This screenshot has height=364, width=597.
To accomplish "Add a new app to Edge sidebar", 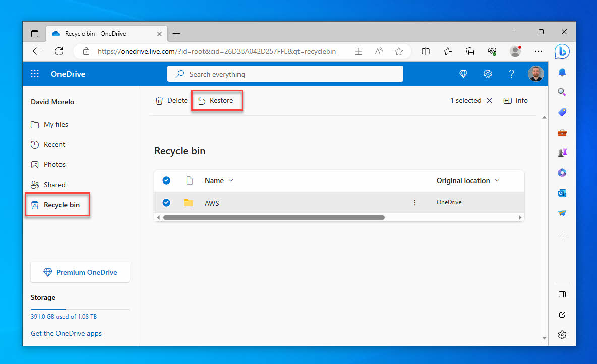I will pyautogui.click(x=562, y=235).
